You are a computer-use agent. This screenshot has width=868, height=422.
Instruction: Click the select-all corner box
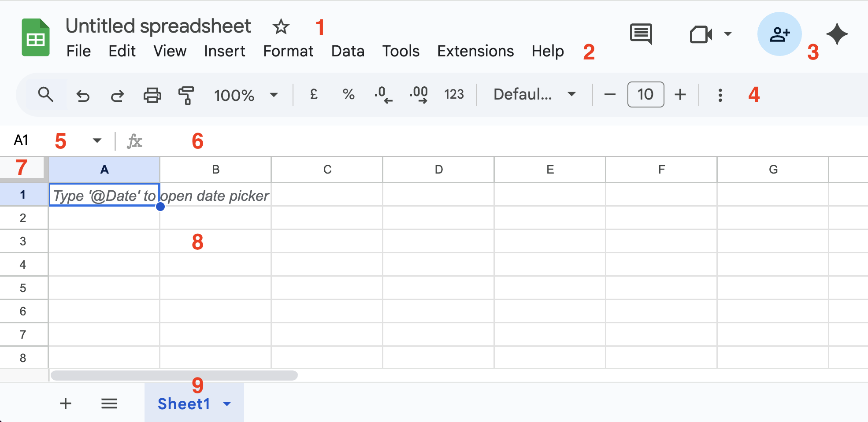click(24, 169)
